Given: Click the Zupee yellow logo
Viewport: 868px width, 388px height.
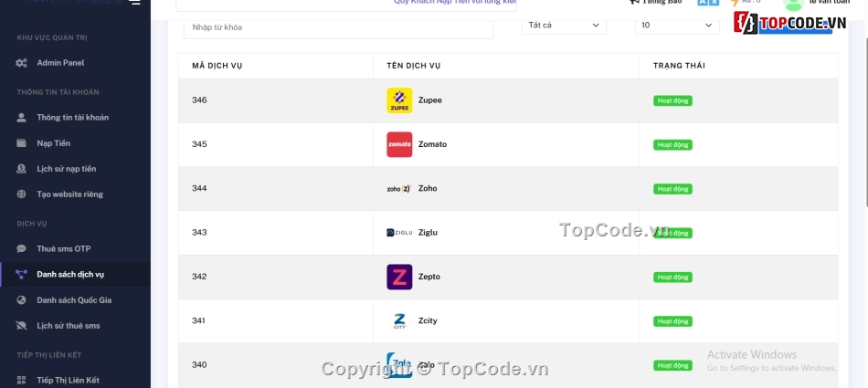Looking at the screenshot, I should tap(399, 100).
